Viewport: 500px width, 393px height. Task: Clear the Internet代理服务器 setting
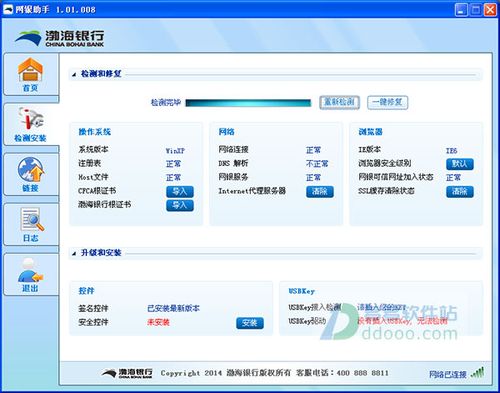[320, 191]
